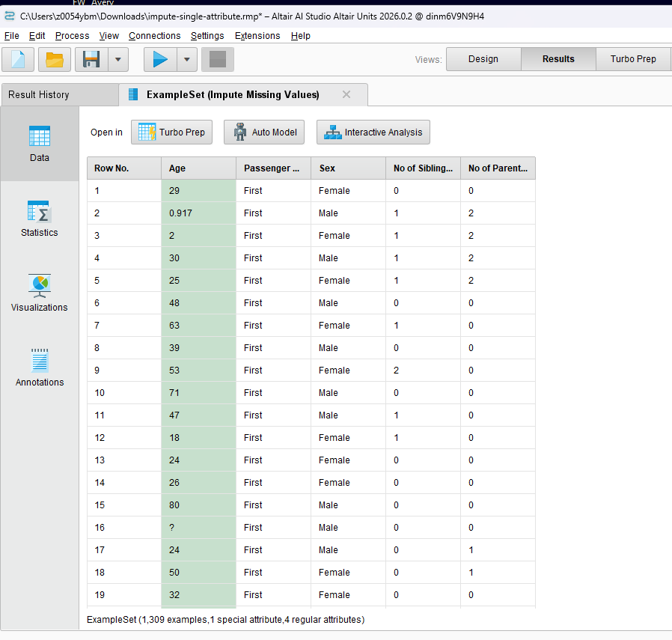Open the Edit menu
This screenshot has width=672, height=640.
pos(37,36)
